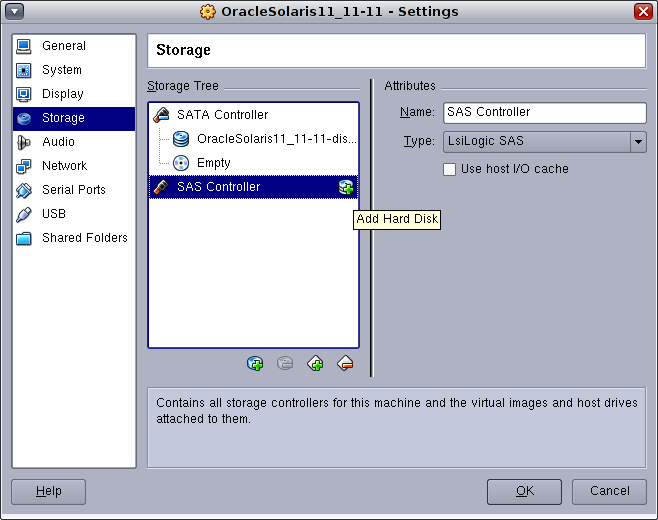Open the Serial Ports settings
658x520 pixels.
(x=73, y=190)
